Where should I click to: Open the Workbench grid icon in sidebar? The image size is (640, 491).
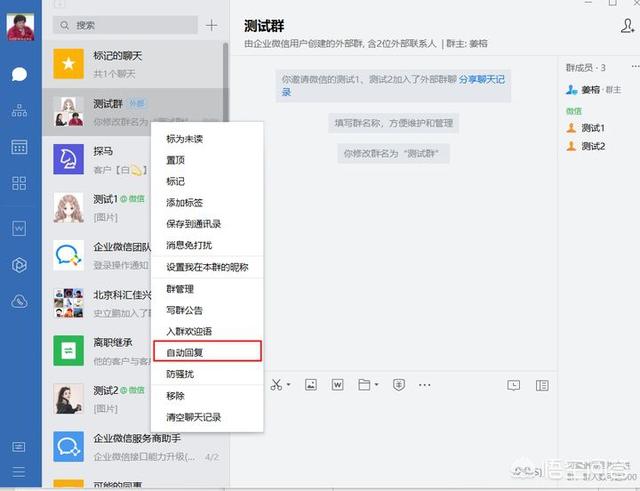[19, 183]
